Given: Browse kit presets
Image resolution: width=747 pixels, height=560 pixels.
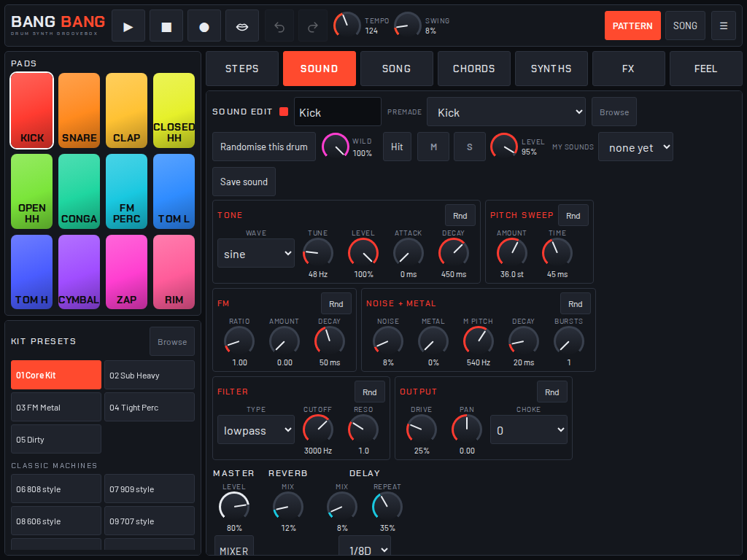Looking at the screenshot, I should pyautogui.click(x=172, y=341).
